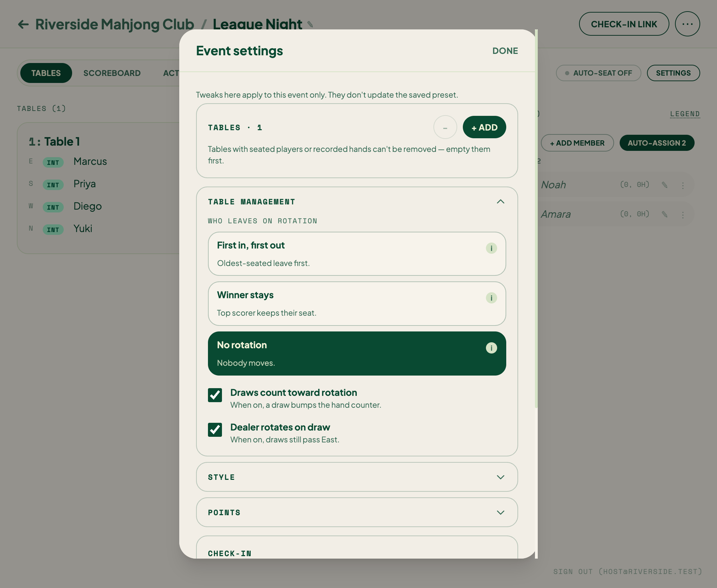Click the Table 1 card heading

[x=54, y=141]
